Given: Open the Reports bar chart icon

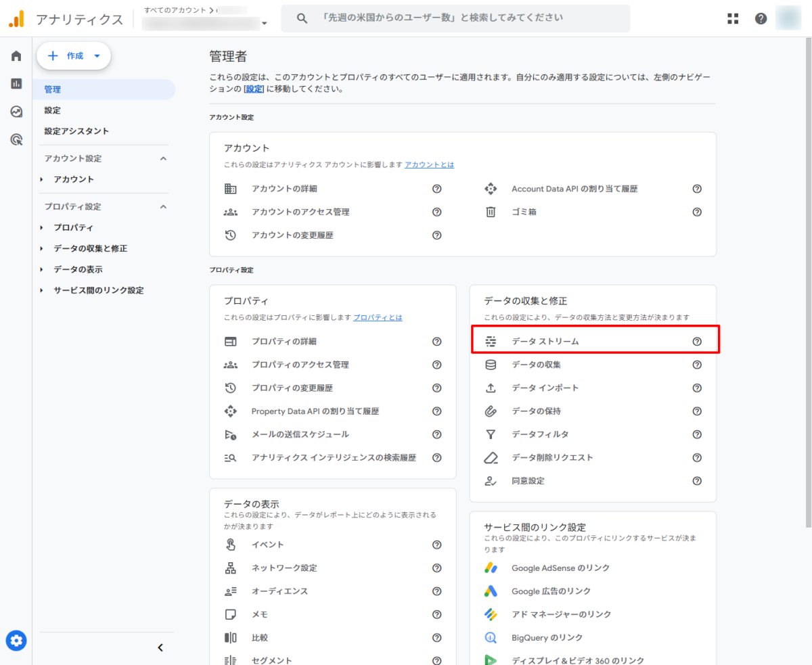Looking at the screenshot, I should [16, 84].
